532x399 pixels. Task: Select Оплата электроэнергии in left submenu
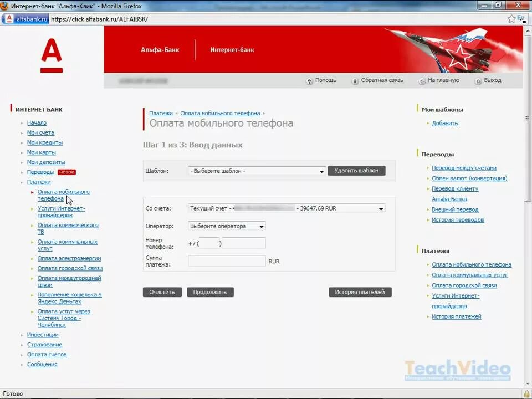69,258
